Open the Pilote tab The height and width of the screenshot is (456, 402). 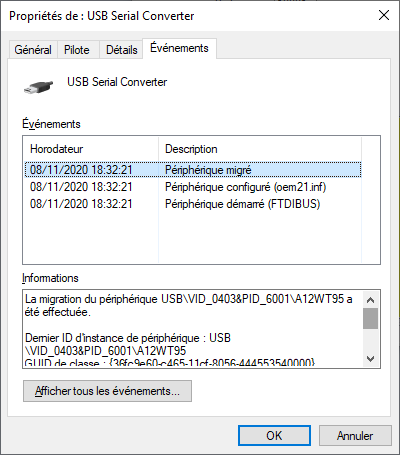(x=77, y=50)
